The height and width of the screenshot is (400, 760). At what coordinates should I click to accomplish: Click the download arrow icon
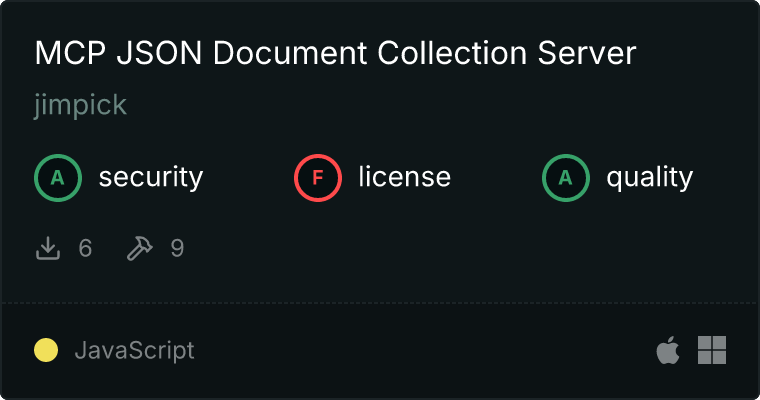point(48,248)
